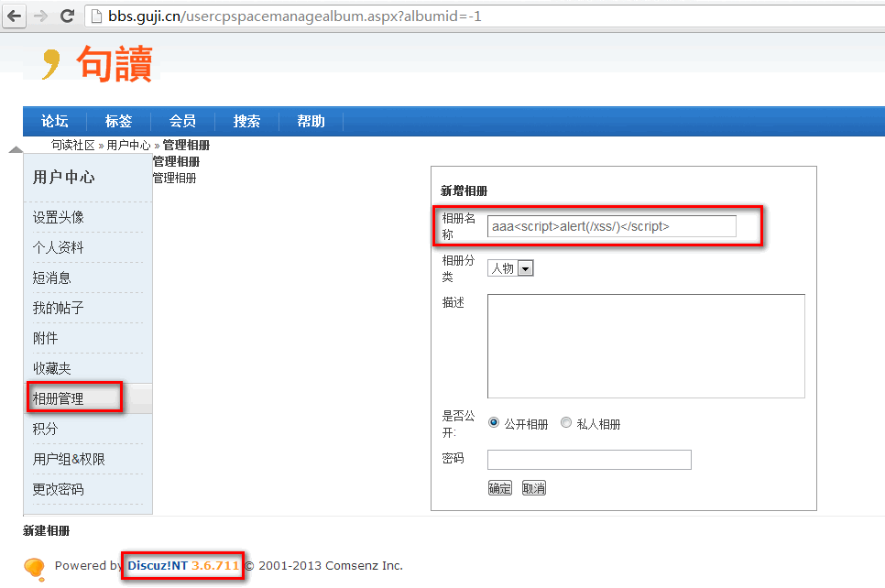Go to 设置头像 in sidebar
This screenshot has width=885, height=588.
coord(58,217)
